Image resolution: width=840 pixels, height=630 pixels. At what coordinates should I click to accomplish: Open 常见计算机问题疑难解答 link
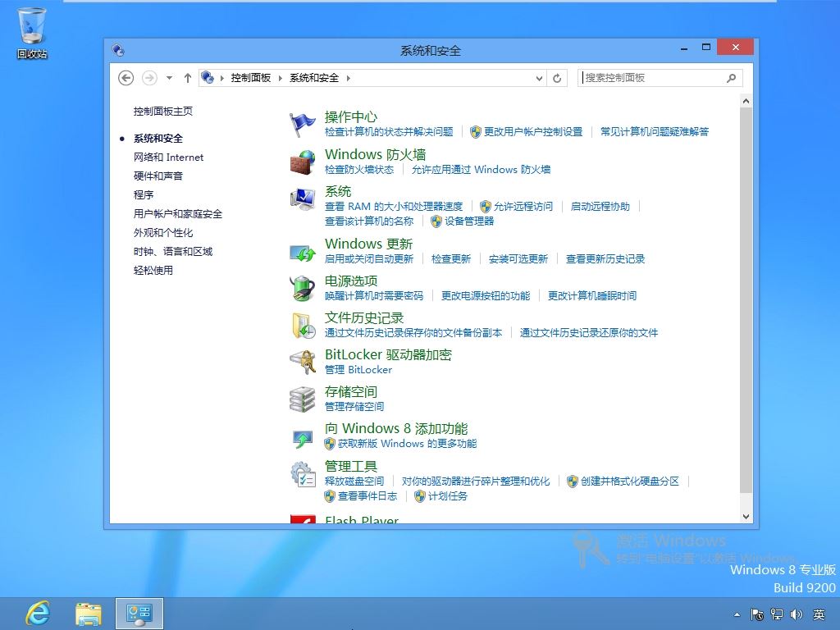[654, 132]
